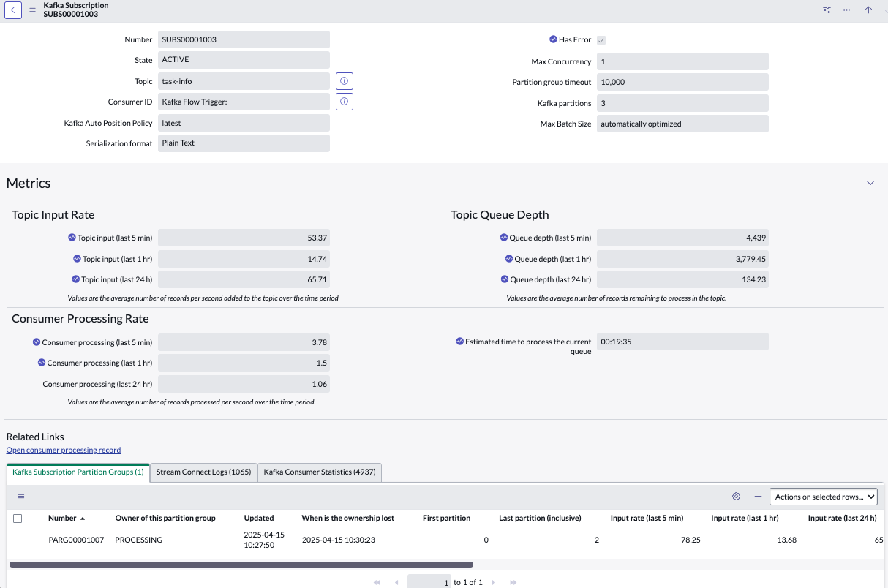This screenshot has height=588, width=888.
Task: Click topic input value 53.37
Action: tap(244, 238)
